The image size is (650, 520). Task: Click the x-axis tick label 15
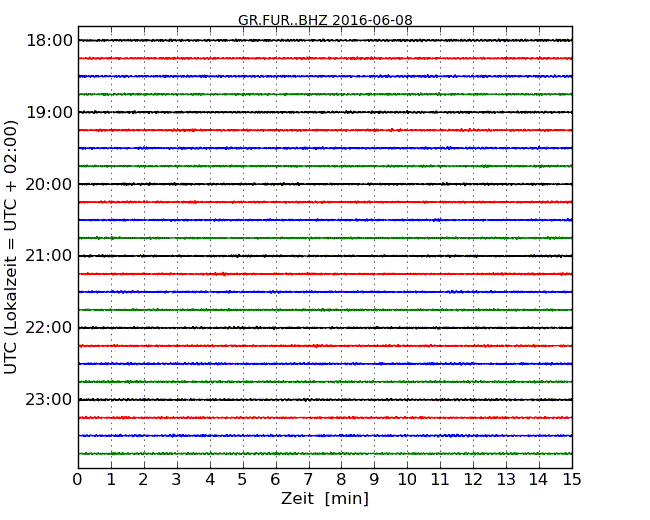572,479
